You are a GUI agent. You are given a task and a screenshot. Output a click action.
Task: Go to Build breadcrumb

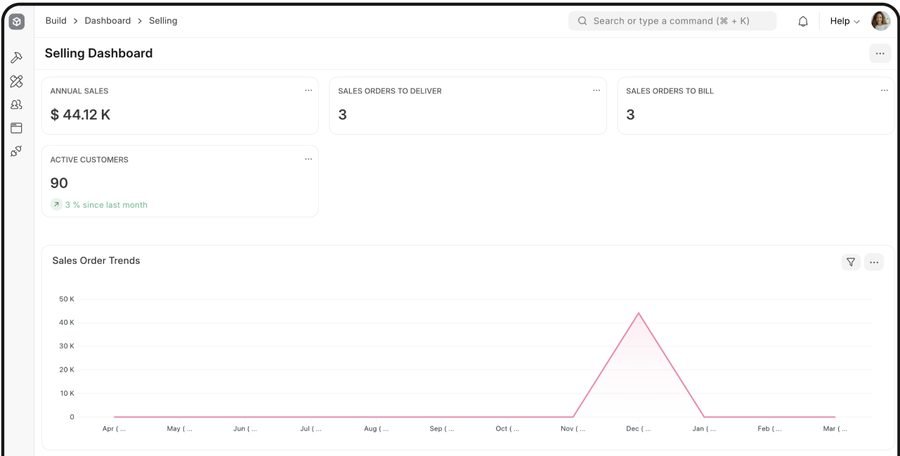click(x=56, y=21)
